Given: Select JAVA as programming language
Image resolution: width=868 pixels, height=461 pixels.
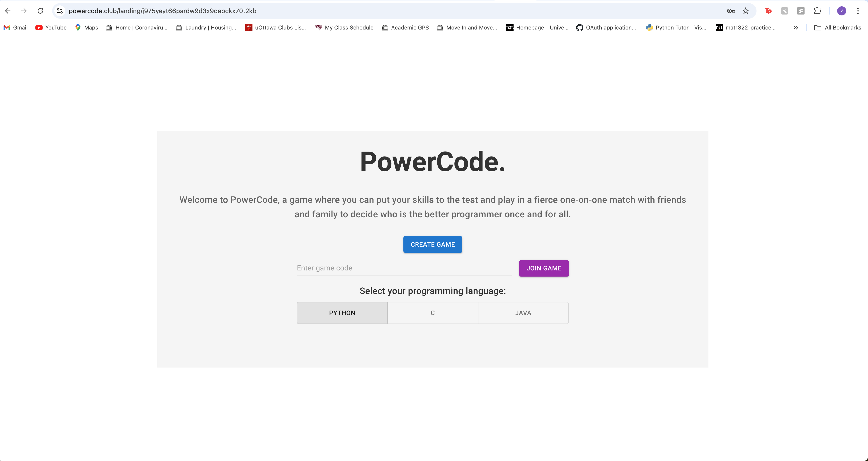Looking at the screenshot, I should click(523, 313).
